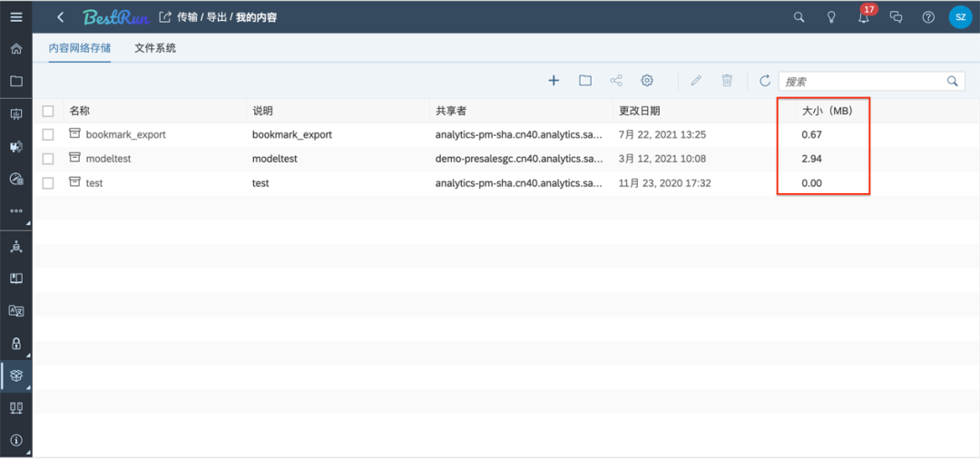Screen dimensions: 980x459
Task: Open the SZ user profile avatar
Action: point(961,17)
